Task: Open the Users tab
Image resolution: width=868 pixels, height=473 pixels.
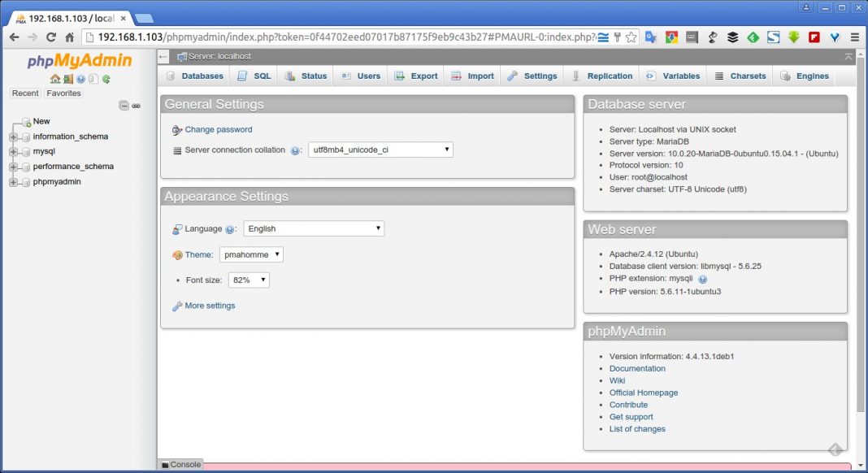Action: tap(360, 76)
